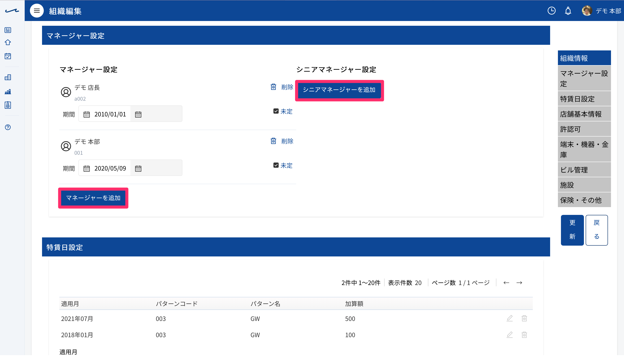Open the start date calendar icon for 2020/05/09
Image resolution: width=624 pixels, height=364 pixels.
tap(87, 169)
